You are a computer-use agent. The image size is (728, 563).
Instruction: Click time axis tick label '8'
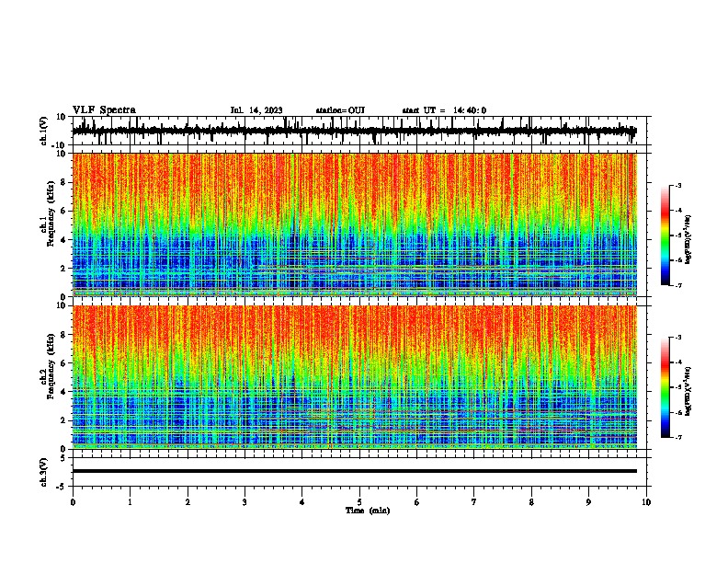coord(531,502)
